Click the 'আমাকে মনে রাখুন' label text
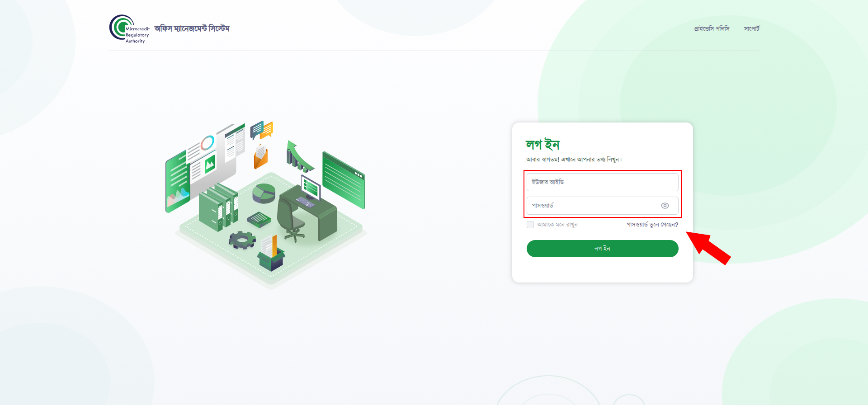868x405 pixels. [557, 225]
